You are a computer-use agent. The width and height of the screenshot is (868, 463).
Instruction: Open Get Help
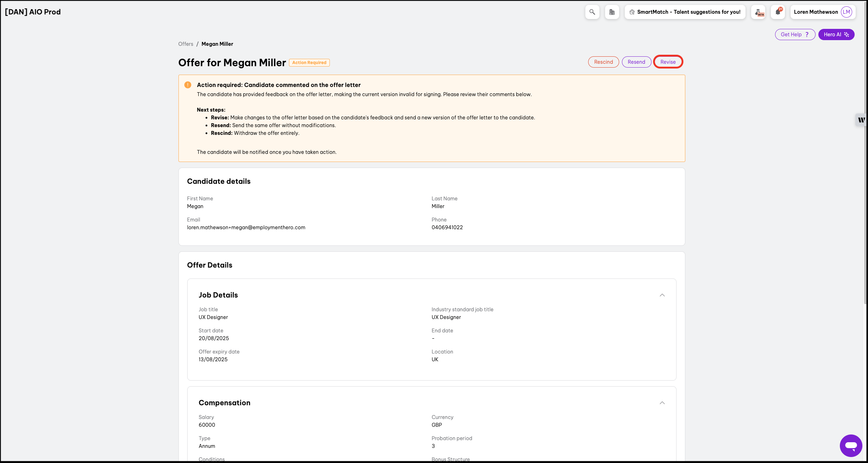point(795,35)
